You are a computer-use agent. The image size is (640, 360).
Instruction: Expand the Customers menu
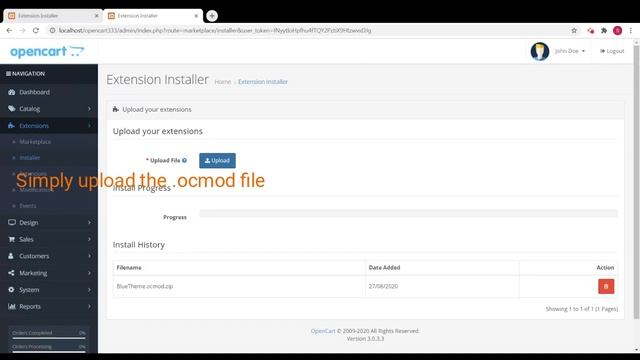49,256
